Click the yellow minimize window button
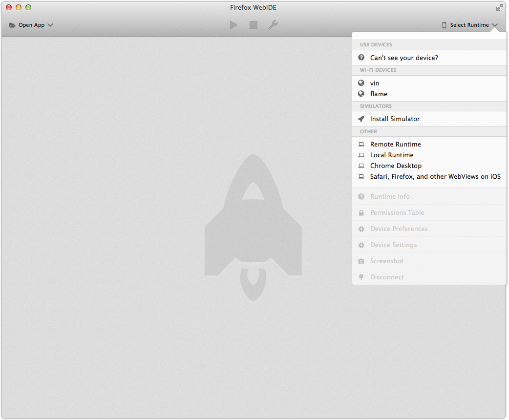Viewport: 509px width, 420px height. (19, 7)
